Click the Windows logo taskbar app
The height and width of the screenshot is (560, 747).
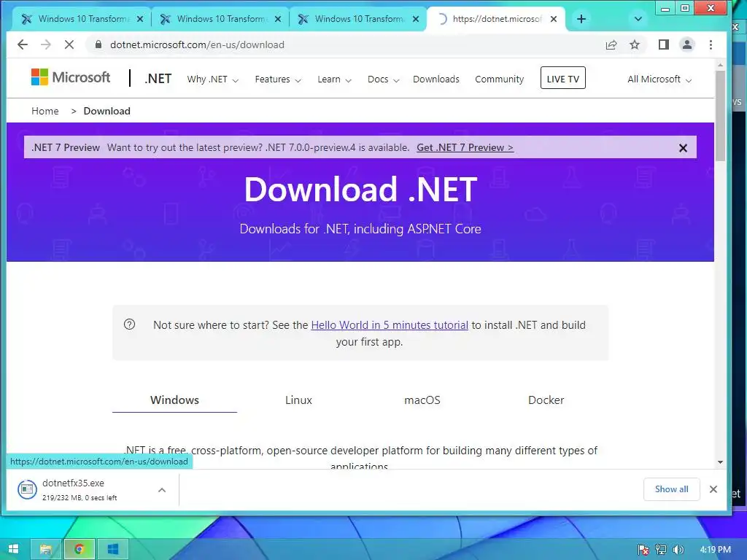113,549
